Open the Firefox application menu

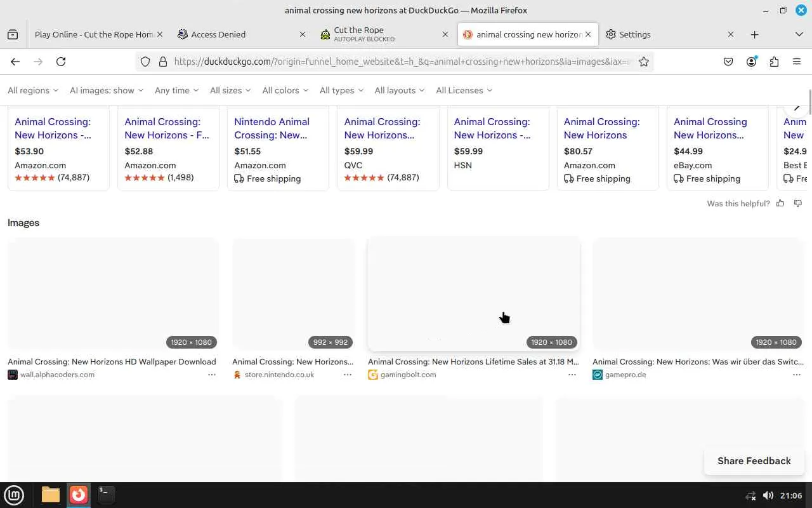797,62
